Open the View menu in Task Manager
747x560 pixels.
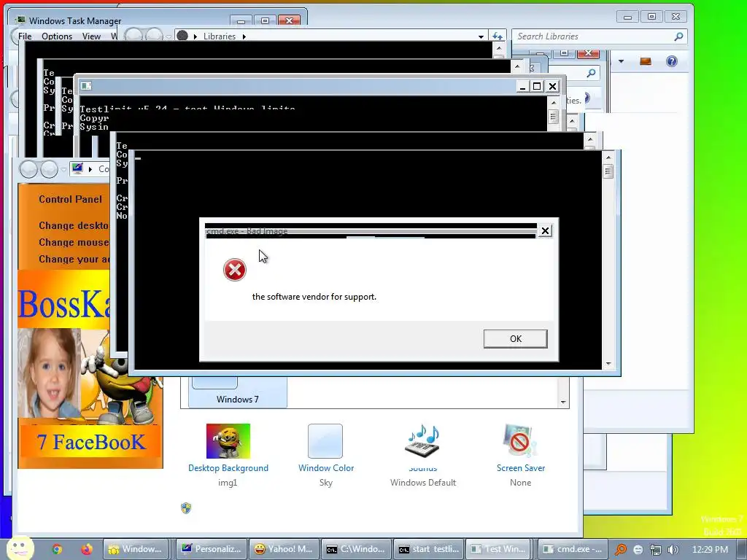91,36
